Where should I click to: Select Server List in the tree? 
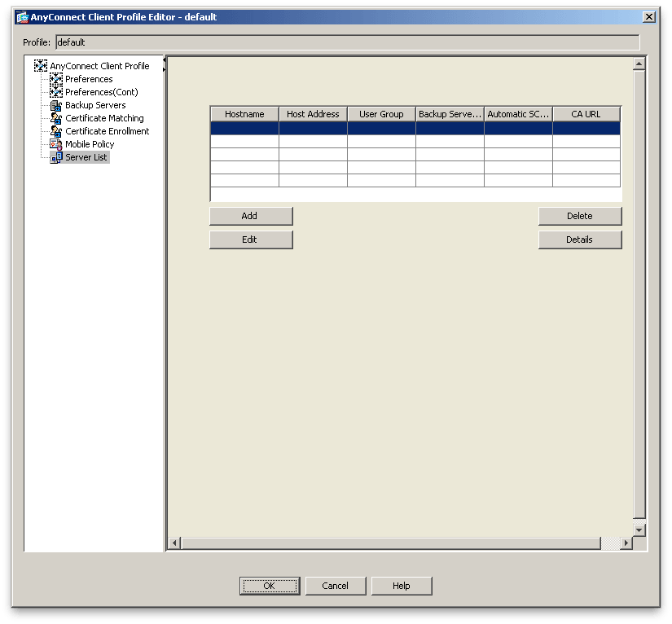tap(86, 157)
